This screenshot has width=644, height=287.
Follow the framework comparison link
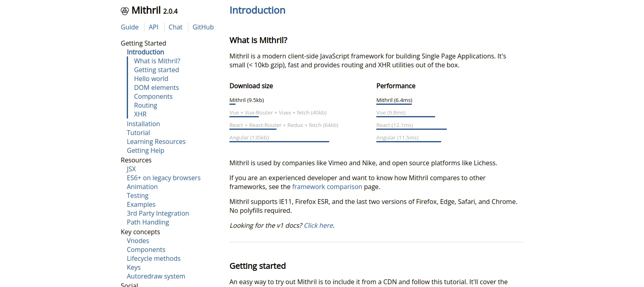(x=327, y=187)
